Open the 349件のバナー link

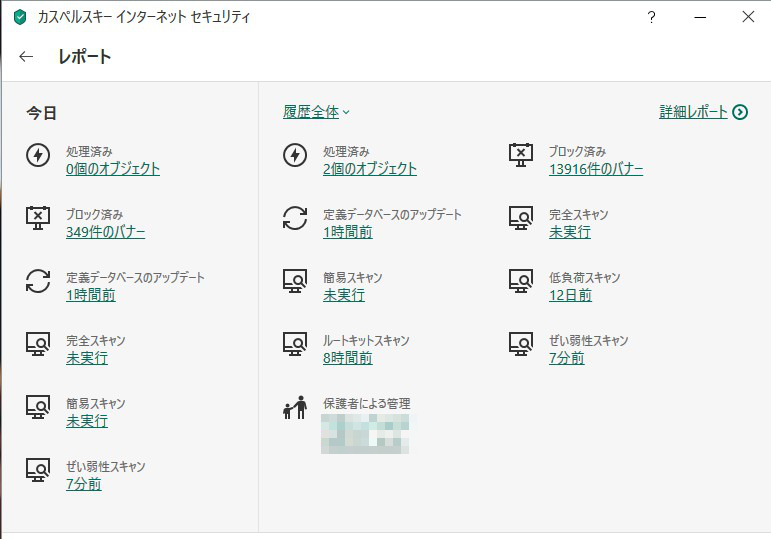tap(106, 232)
